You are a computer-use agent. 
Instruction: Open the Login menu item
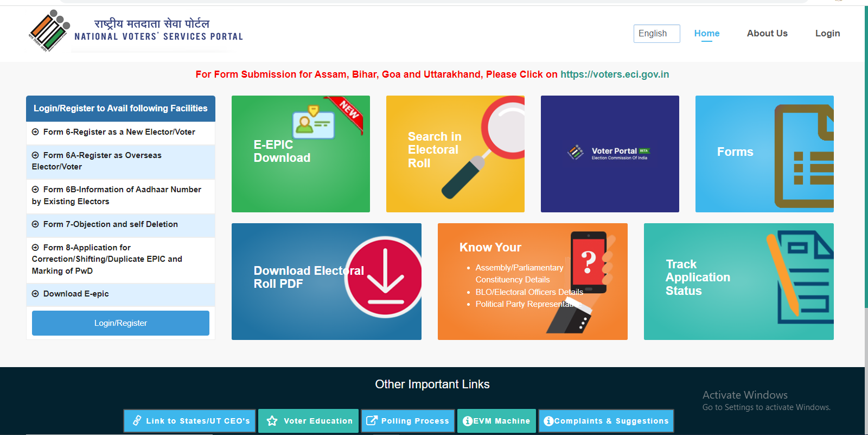pos(827,33)
